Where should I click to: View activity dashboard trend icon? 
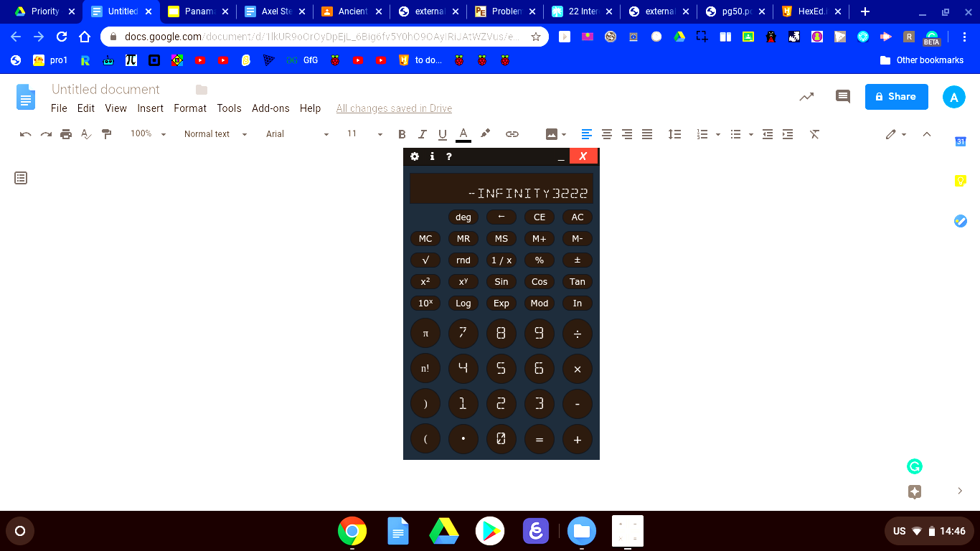pos(806,96)
